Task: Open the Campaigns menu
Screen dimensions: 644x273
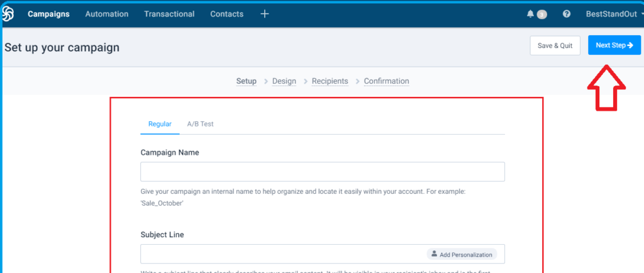Action: pyautogui.click(x=48, y=14)
